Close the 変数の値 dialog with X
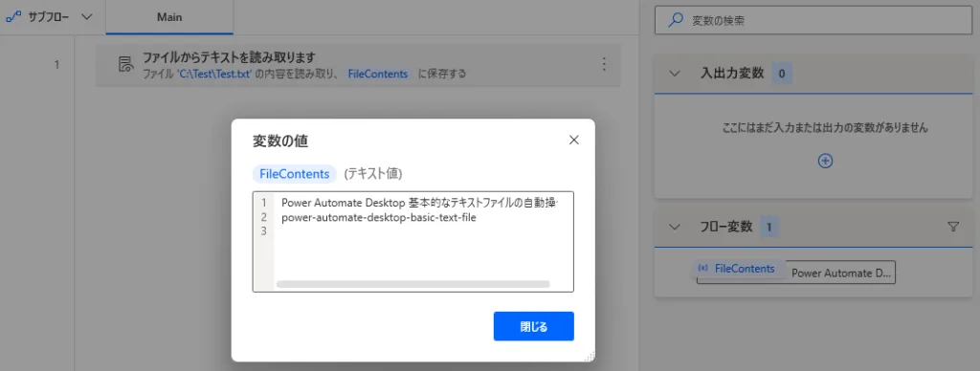 coord(574,140)
